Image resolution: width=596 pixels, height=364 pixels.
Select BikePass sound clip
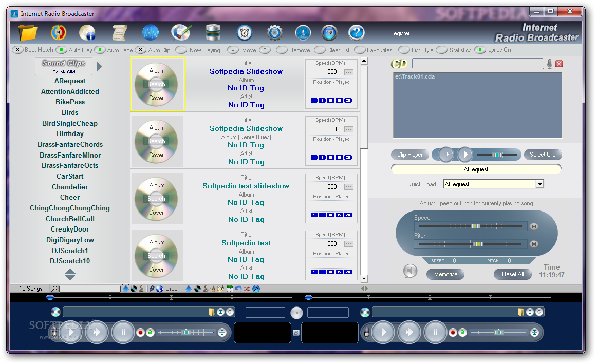[x=70, y=102]
